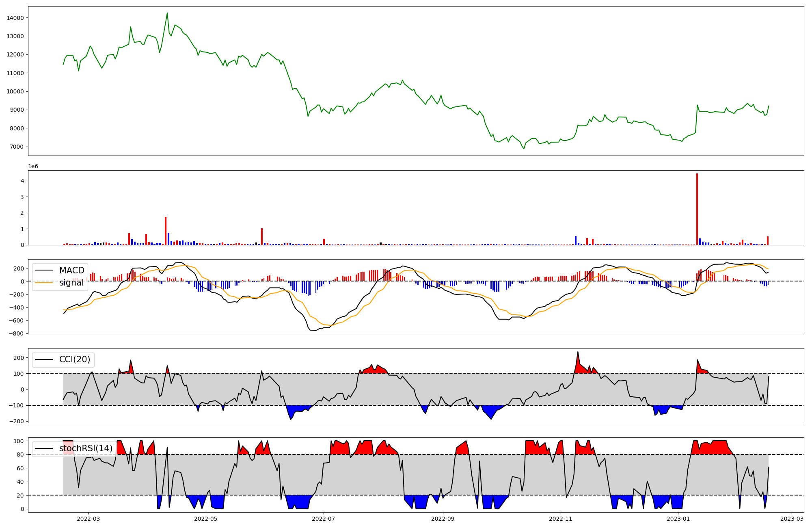Viewport: 812px width, 528px height.
Task: Select the 2022-03 date tick label
Action: click(88, 519)
